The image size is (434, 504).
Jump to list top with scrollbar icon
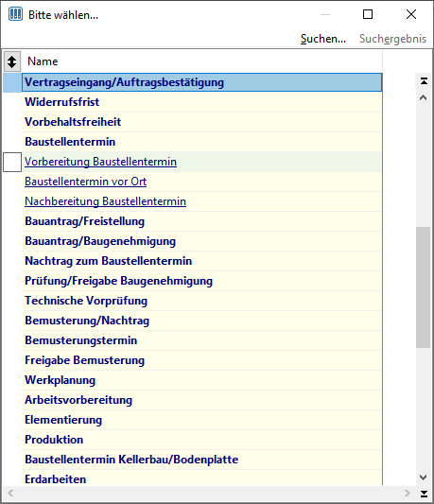click(424, 81)
